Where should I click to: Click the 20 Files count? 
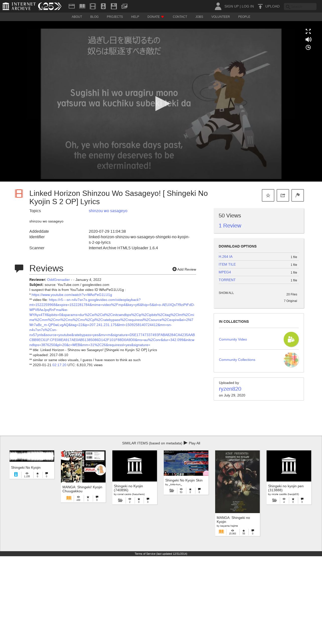tap(292, 294)
